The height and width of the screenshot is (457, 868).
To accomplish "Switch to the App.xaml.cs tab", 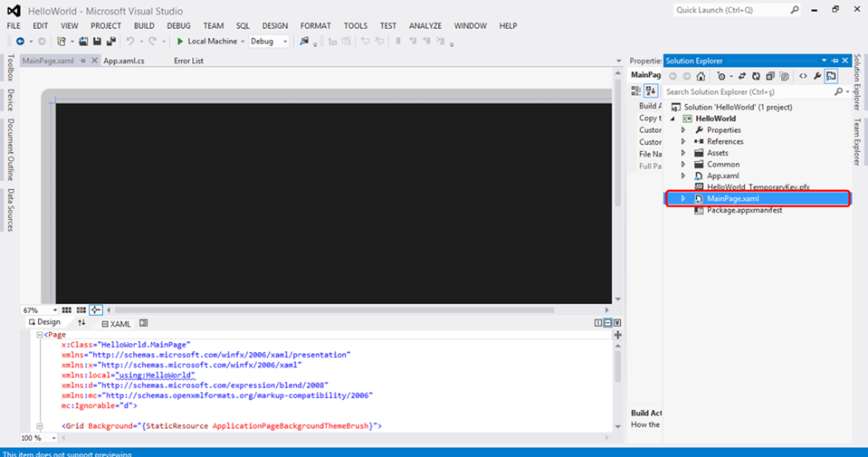I will [x=124, y=61].
